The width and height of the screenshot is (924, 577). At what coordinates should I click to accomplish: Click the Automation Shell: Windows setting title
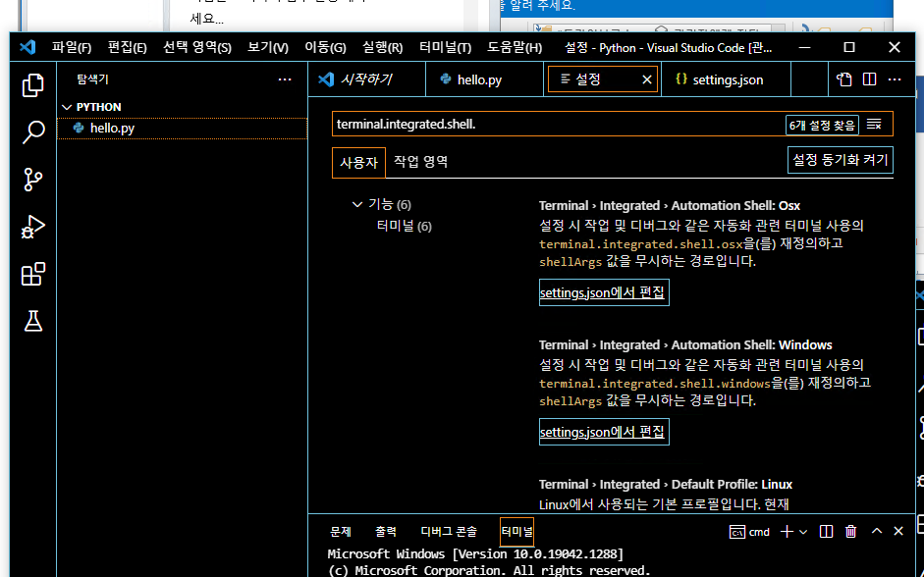click(685, 345)
